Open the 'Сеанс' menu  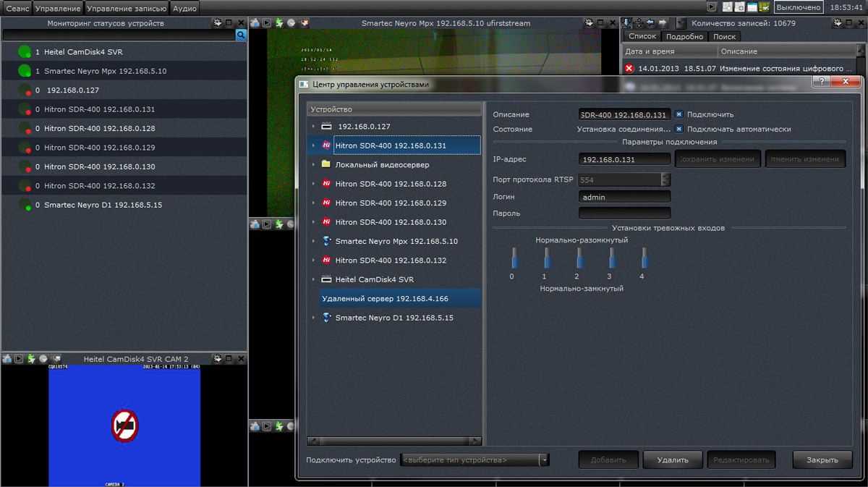[17, 8]
